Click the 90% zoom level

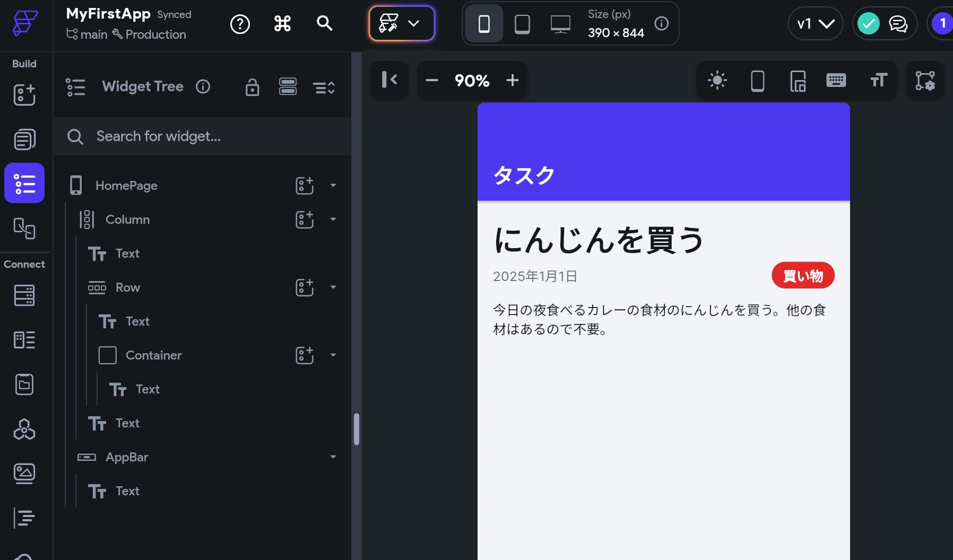click(472, 81)
